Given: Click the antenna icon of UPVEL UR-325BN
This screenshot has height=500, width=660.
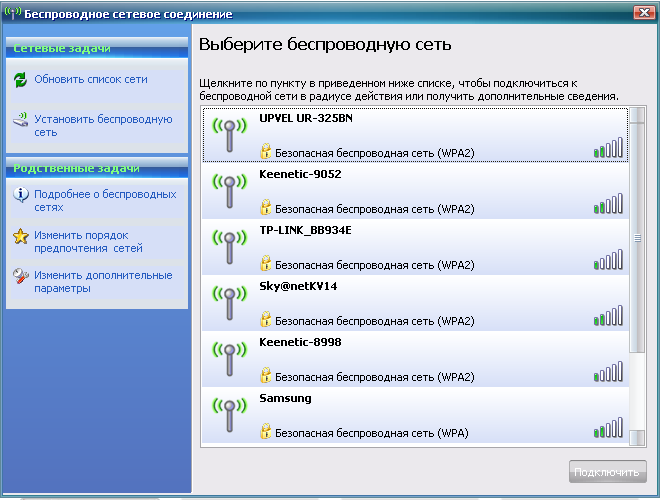Looking at the screenshot, I should pyautogui.click(x=229, y=135).
